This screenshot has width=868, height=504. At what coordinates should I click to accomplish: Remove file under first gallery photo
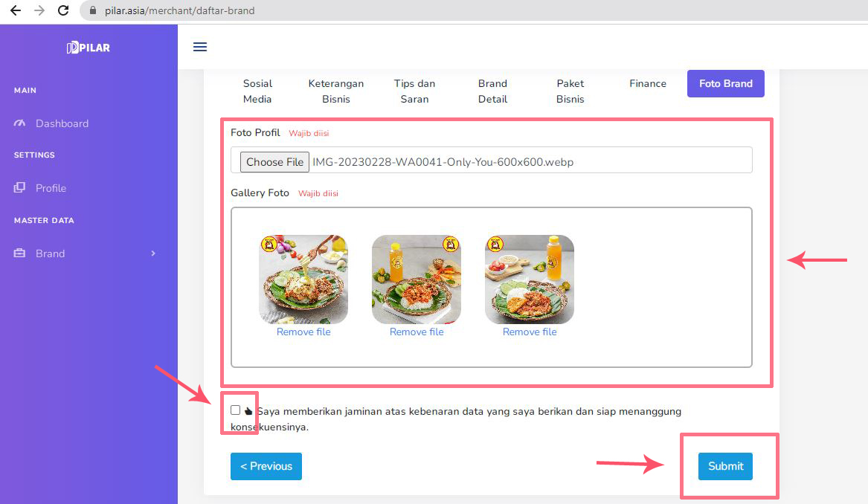pyautogui.click(x=303, y=332)
